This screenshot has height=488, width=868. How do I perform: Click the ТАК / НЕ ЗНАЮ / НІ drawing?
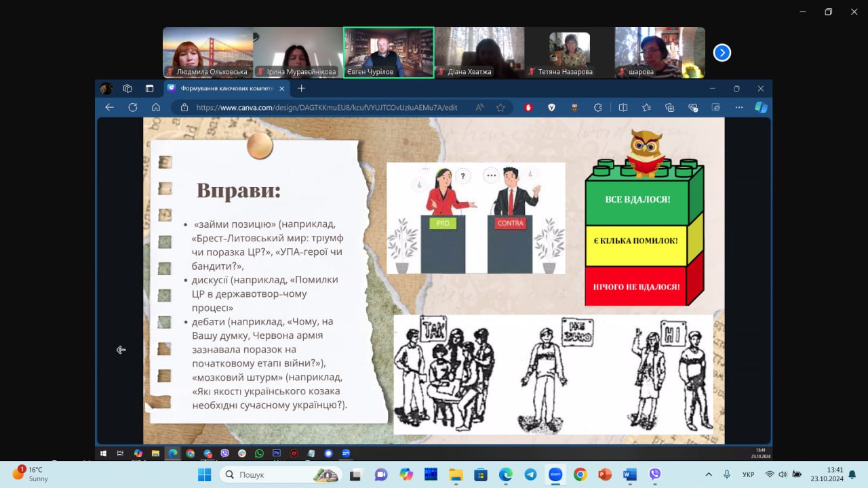553,374
